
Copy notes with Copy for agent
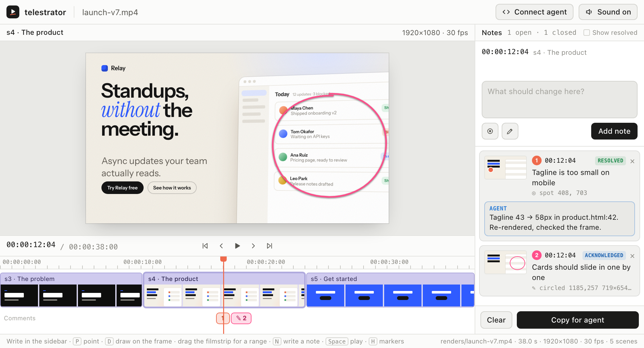(578, 320)
